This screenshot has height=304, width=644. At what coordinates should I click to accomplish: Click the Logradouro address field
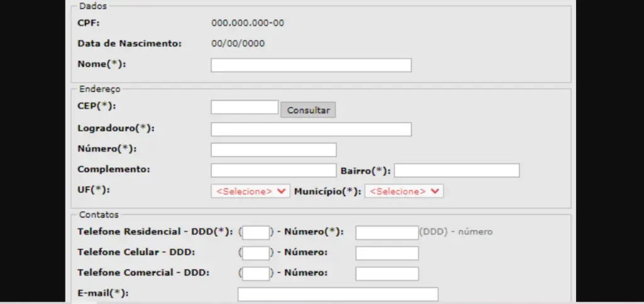(x=311, y=129)
